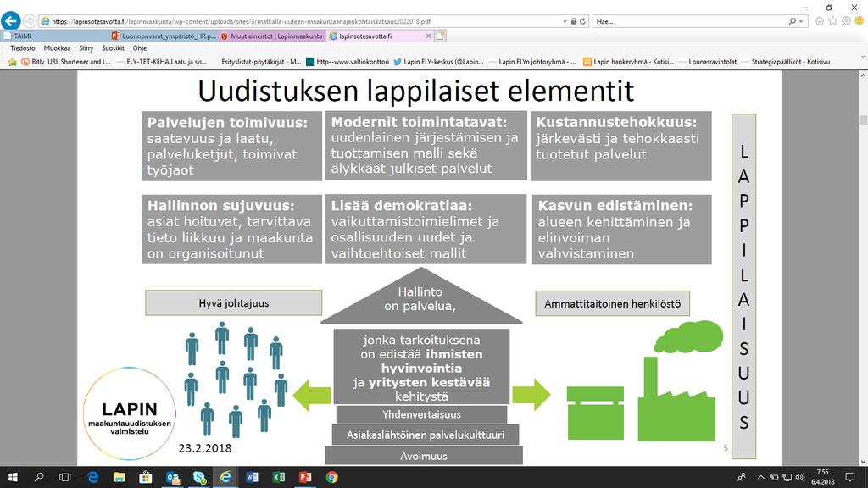This screenshot has height=488, width=868.
Task: Open the Tiedosto menu
Action: [x=23, y=48]
